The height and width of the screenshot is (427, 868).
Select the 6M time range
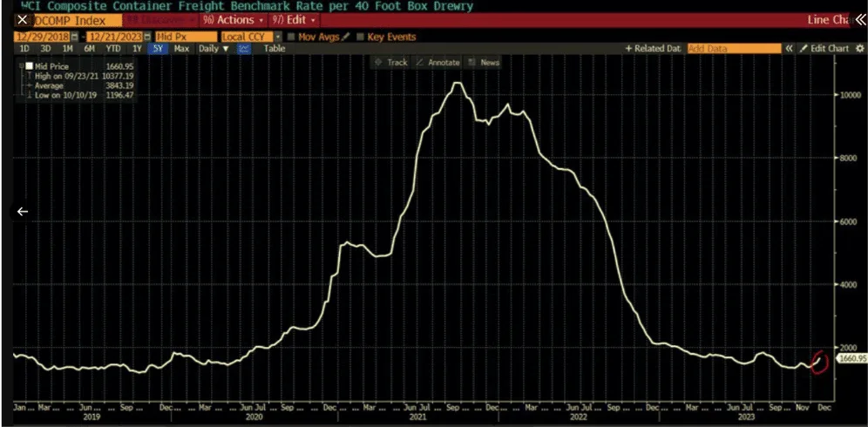(89, 49)
